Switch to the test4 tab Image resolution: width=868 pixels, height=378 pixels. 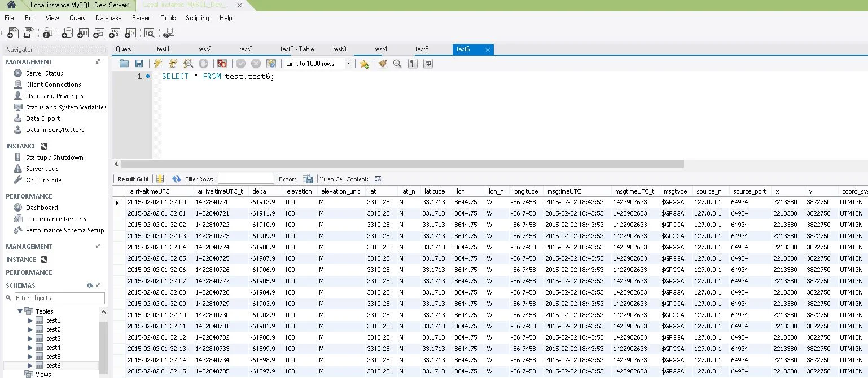pos(381,49)
